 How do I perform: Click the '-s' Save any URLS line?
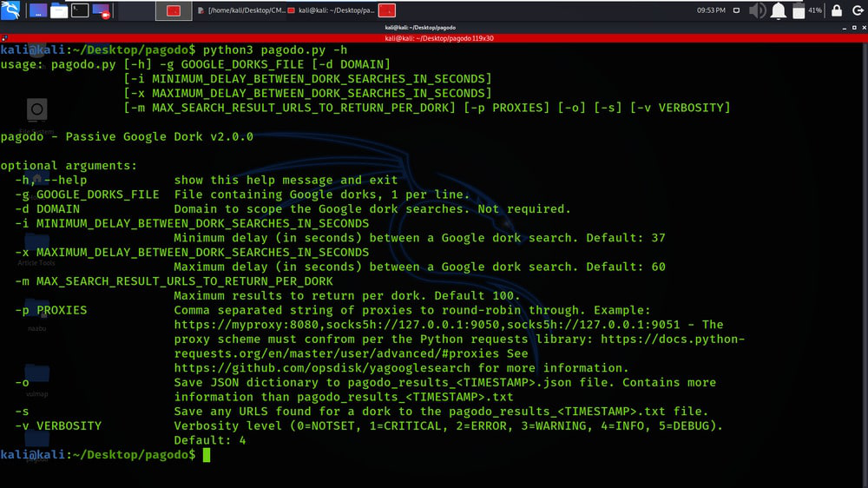[361, 412]
